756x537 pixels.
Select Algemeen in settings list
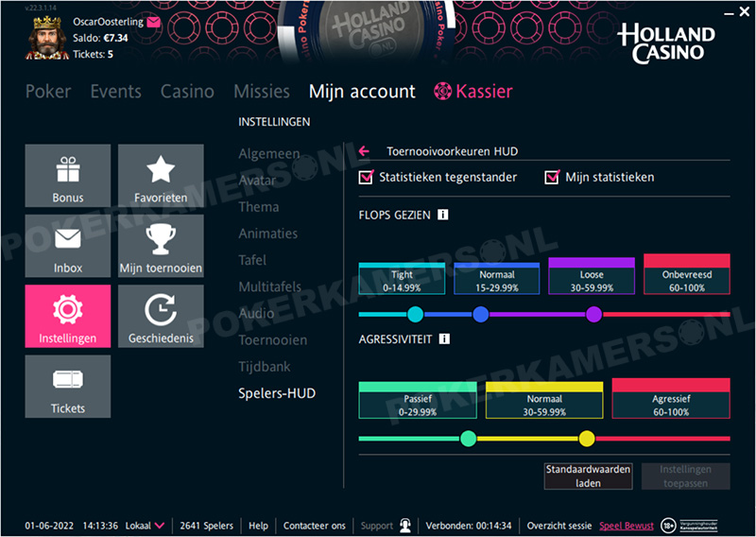pos(269,154)
